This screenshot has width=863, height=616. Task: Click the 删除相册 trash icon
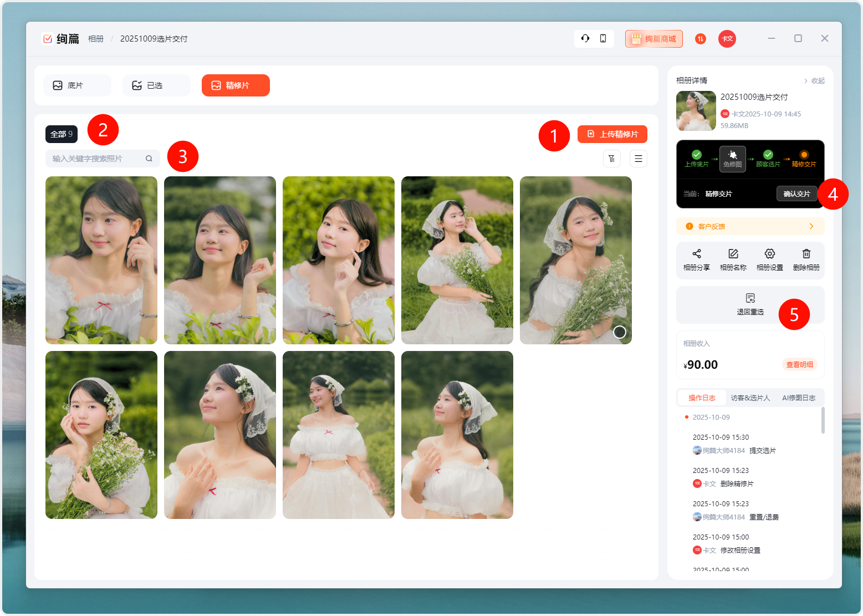[x=806, y=254]
